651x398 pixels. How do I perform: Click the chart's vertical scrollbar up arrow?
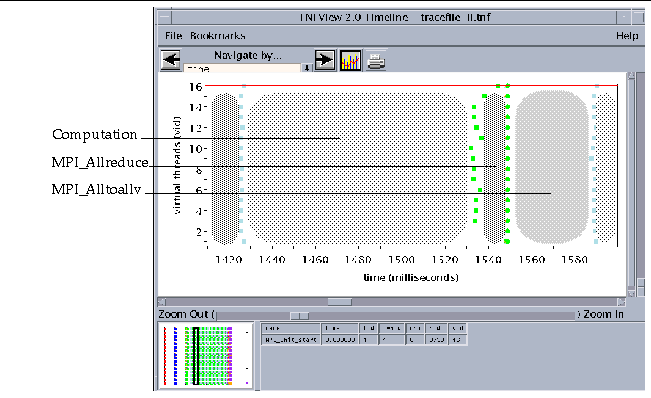click(x=631, y=75)
